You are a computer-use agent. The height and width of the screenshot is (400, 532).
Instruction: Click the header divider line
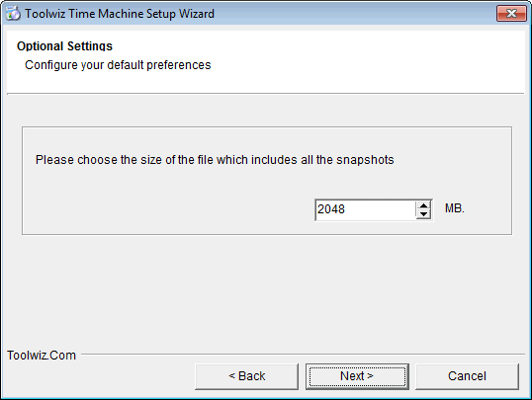tap(266, 94)
